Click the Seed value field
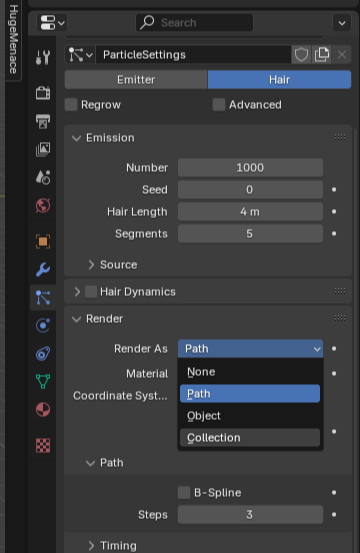The image size is (360, 553). pyautogui.click(x=250, y=189)
